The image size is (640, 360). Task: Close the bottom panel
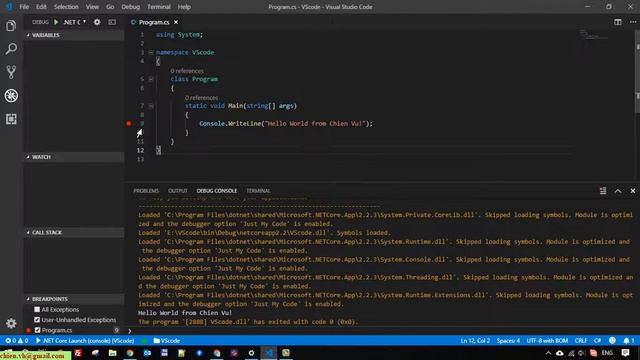(633, 191)
